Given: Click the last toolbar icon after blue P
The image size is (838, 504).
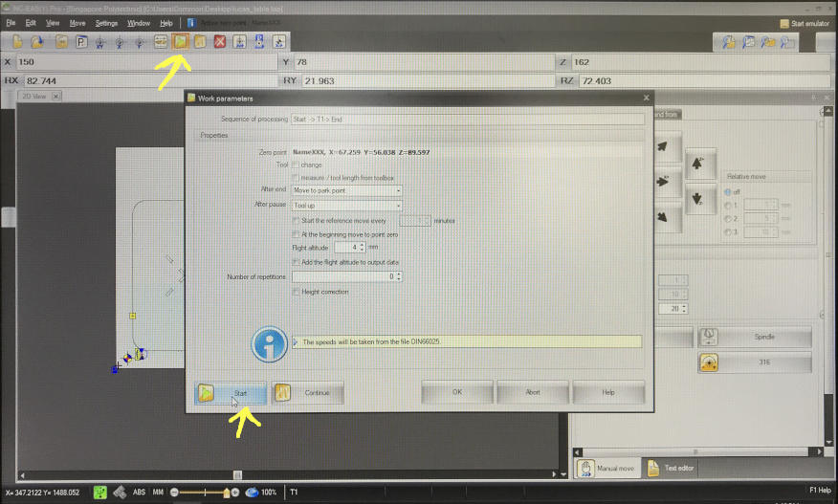Looking at the screenshot, I should click(x=279, y=41).
